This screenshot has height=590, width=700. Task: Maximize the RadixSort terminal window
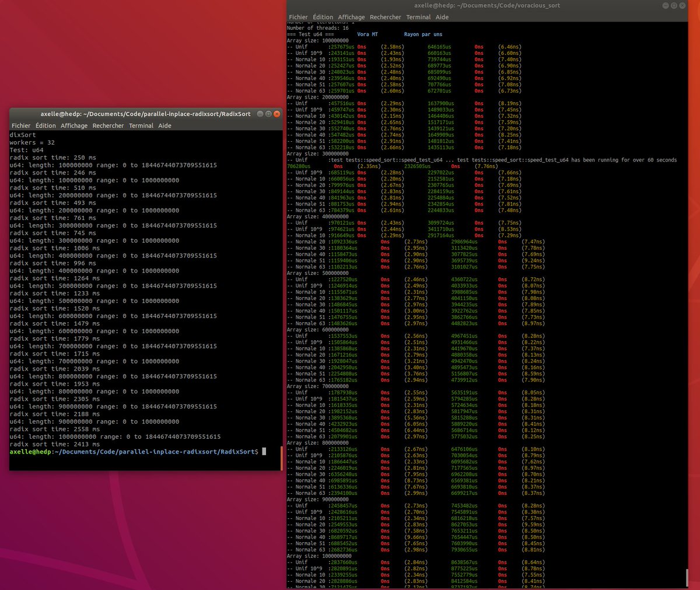pos(268,114)
